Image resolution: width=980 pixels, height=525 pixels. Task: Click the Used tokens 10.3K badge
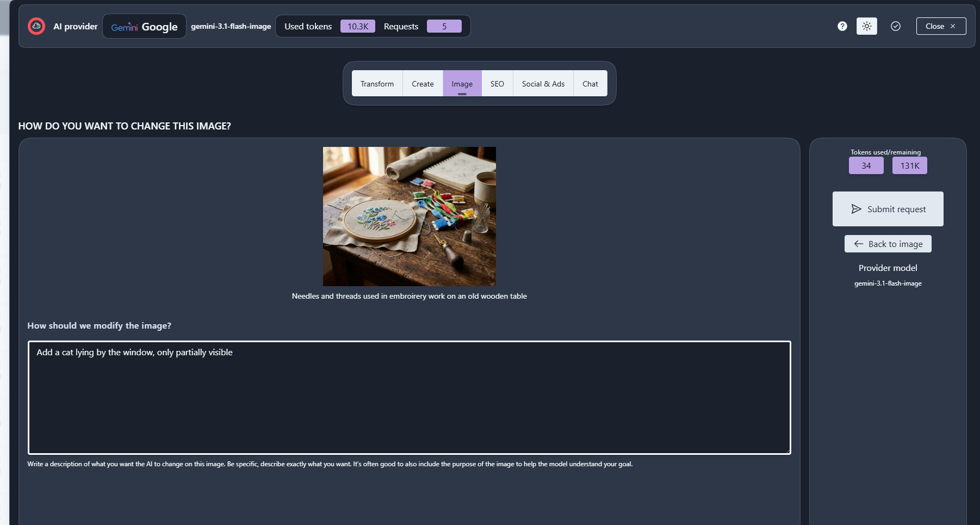coord(358,26)
